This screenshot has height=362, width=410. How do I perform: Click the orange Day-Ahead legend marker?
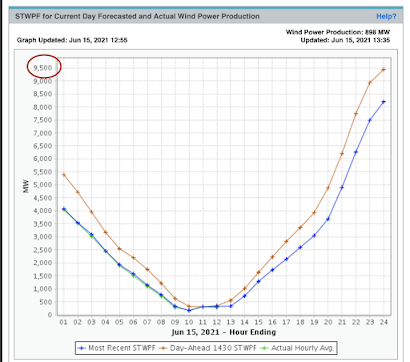click(x=163, y=348)
